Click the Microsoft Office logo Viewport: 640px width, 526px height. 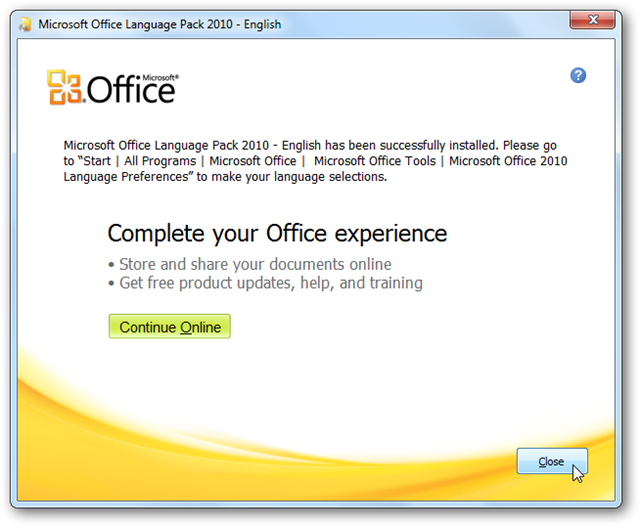[113, 87]
